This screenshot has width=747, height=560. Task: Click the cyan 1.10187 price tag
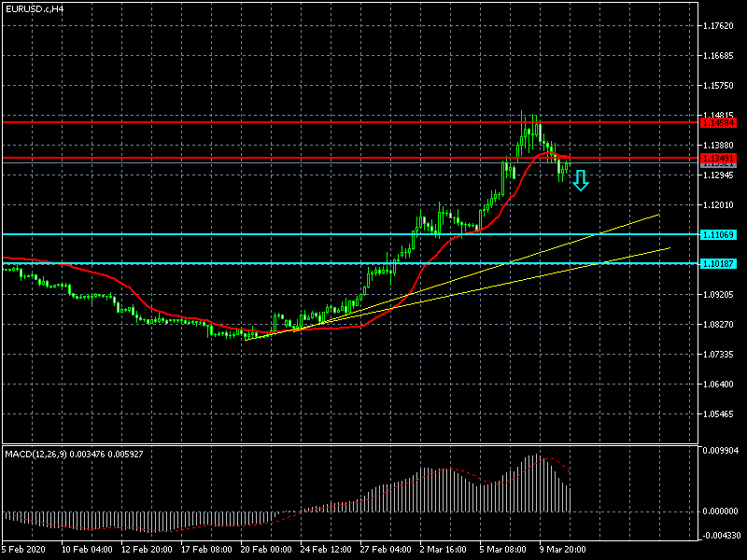[718, 264]
